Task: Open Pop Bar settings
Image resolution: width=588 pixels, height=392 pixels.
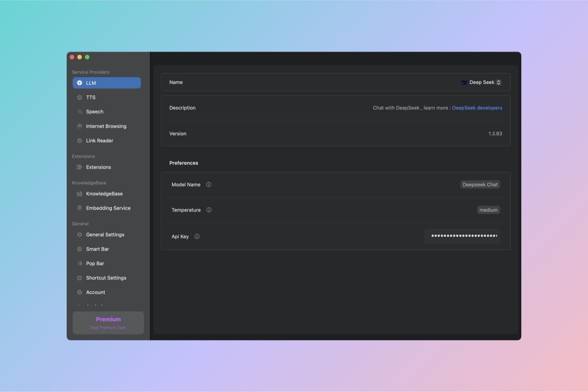Action: 107,263
